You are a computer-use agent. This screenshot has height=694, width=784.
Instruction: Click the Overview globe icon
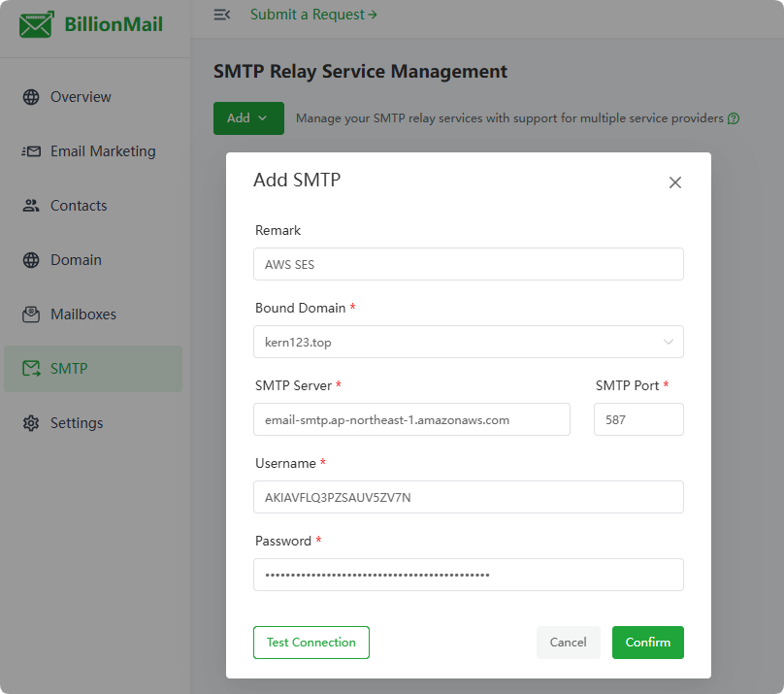(31, 97)
